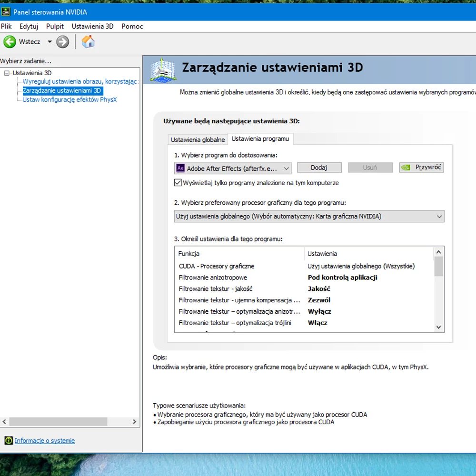The image size is (476, 476).
Task: Click the grey forward arrow icon
Action: 62,42
